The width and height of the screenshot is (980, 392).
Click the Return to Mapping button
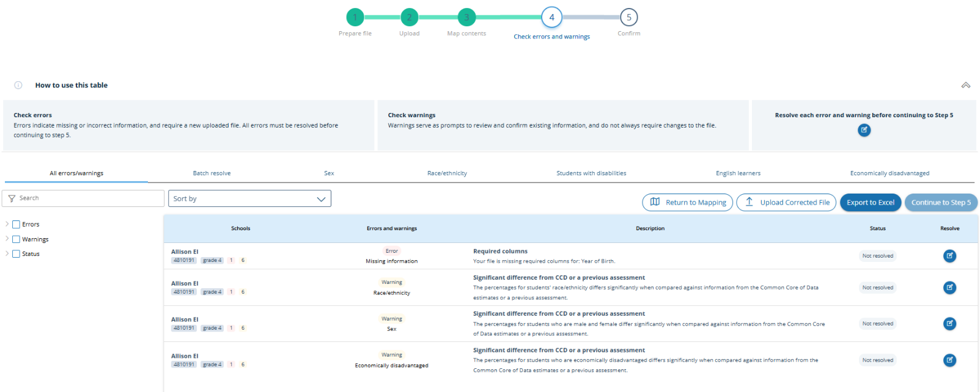click(688, 203)
